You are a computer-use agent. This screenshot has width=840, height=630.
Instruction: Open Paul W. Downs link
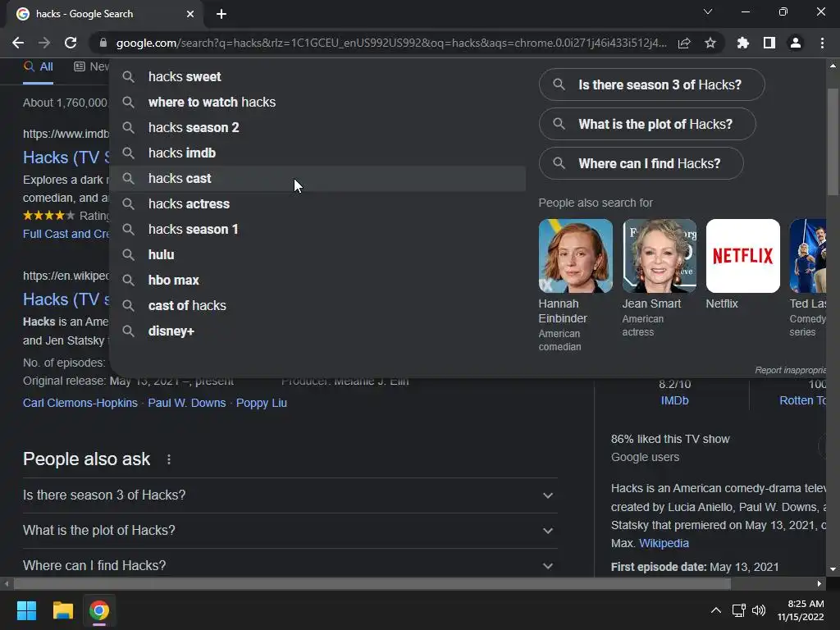187,403
